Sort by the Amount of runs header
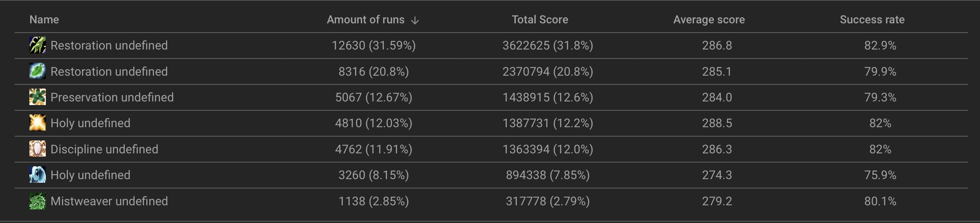This screenshot has width=980, height=223. point(365,20)
